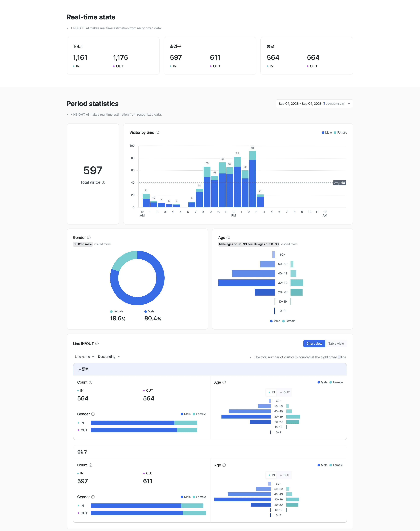Click the 출입구 line header row
The image size is (420, 531).
click(x=210, y=452)
